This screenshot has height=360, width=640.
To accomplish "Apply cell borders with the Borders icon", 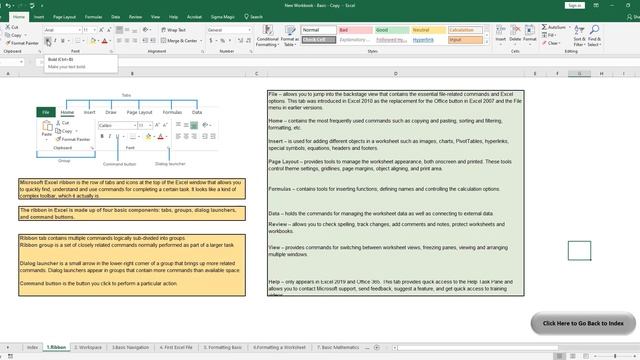I will pos(78,41).
